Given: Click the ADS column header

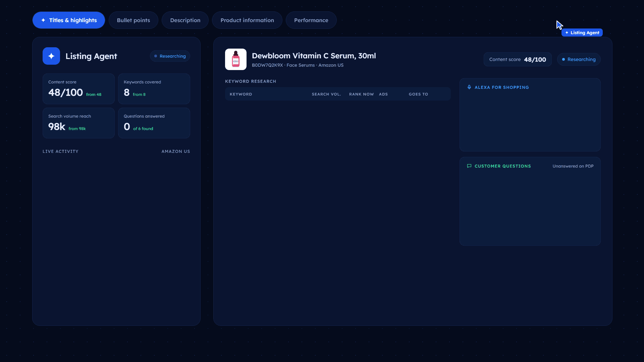Looking at the screenshot, I should (383, 94).
